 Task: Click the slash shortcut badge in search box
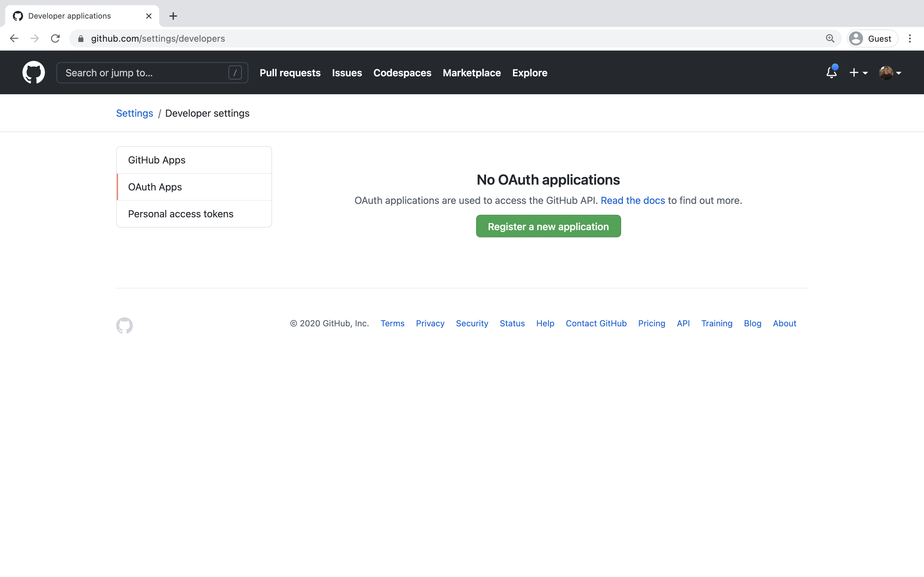pos(235,72)
